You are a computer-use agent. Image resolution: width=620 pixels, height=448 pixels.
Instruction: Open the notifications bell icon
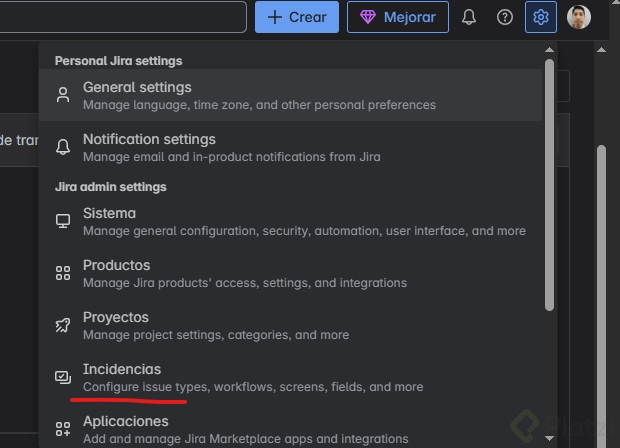click(469, 17)
